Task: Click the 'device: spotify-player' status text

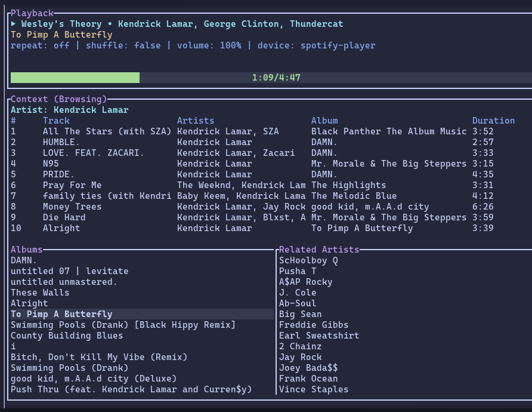Action: click(x=316, y=45)
